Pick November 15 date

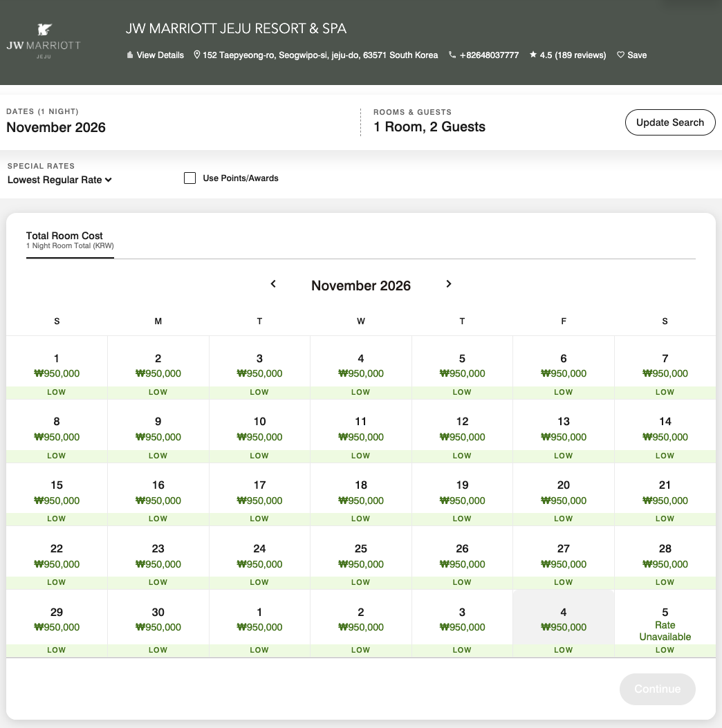(57, 494)
